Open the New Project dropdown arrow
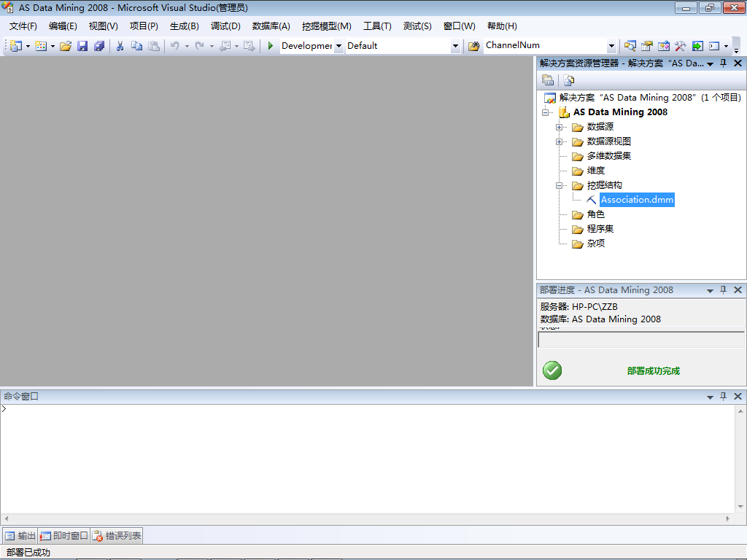 (28, 46)
